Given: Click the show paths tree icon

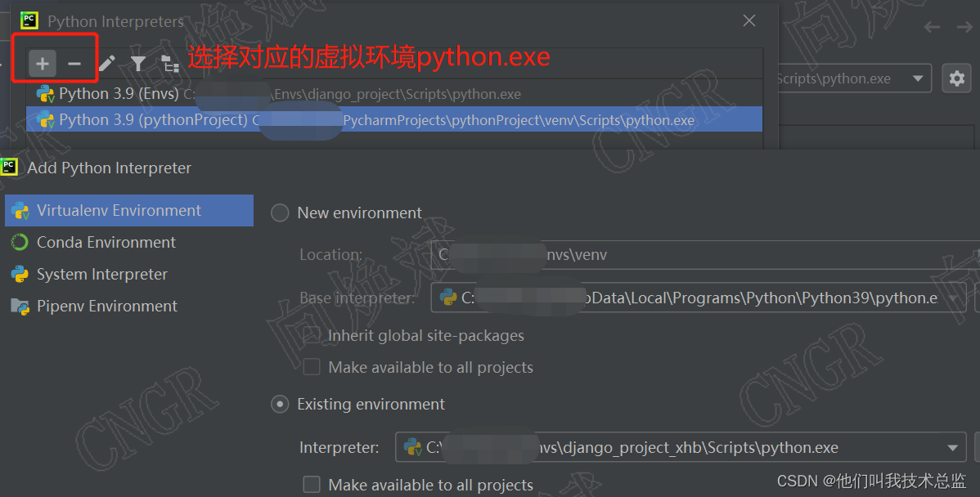Looking at the screenshot, I should 170,64.
